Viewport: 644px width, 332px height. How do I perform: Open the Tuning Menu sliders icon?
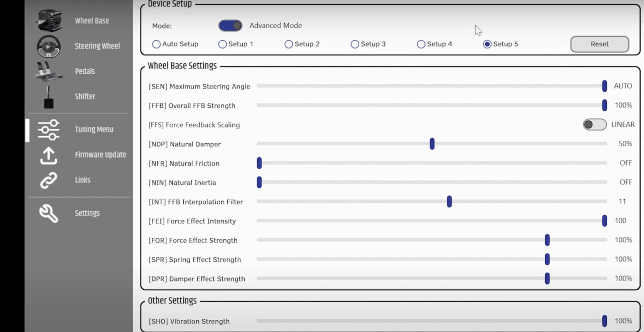(x=48, y=130)
